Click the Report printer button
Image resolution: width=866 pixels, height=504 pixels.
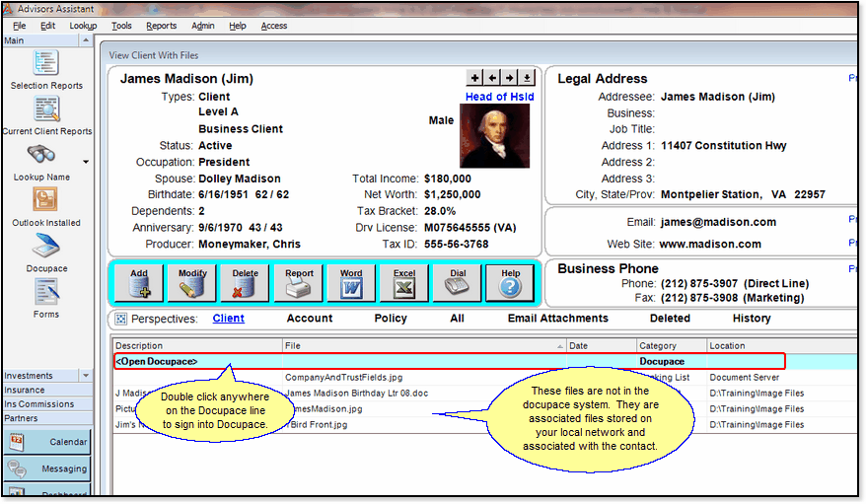tap(298, 283)
